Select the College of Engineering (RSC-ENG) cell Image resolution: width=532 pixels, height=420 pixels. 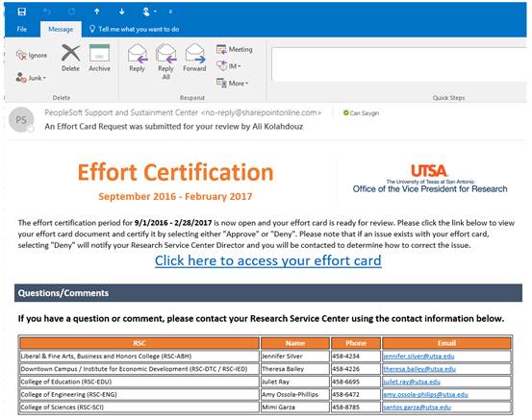tap(139, 395)
